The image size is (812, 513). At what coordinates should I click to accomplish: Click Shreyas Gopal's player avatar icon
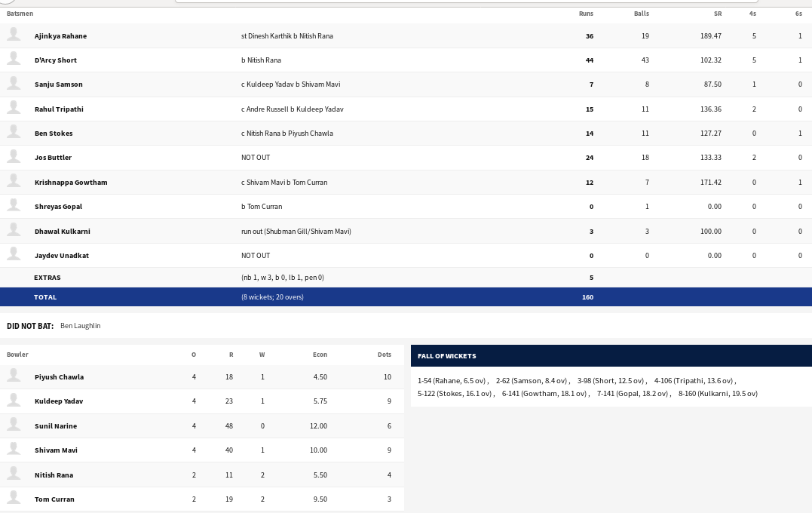point(14,205)
